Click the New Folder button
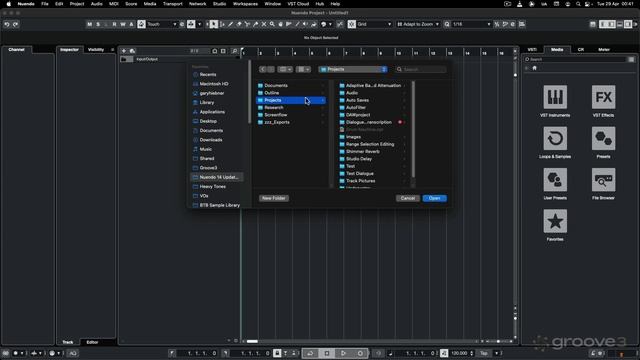This screenshot has width=640, height=360. [x=273, y=198]
